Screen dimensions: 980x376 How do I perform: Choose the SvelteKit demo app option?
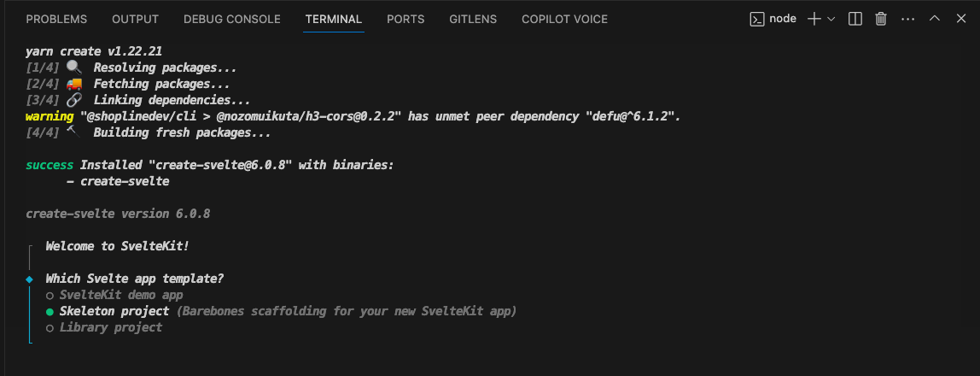pyautogui.click(x=114, y=295)
